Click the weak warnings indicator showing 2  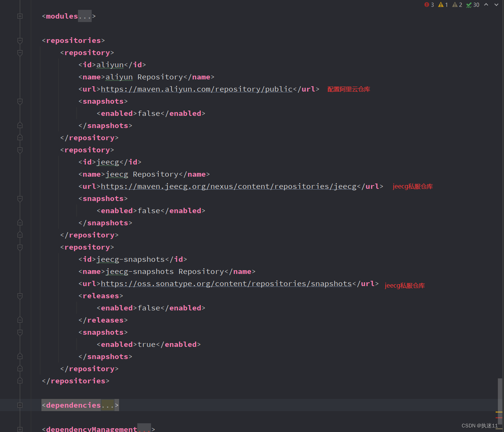click(457, 5)
